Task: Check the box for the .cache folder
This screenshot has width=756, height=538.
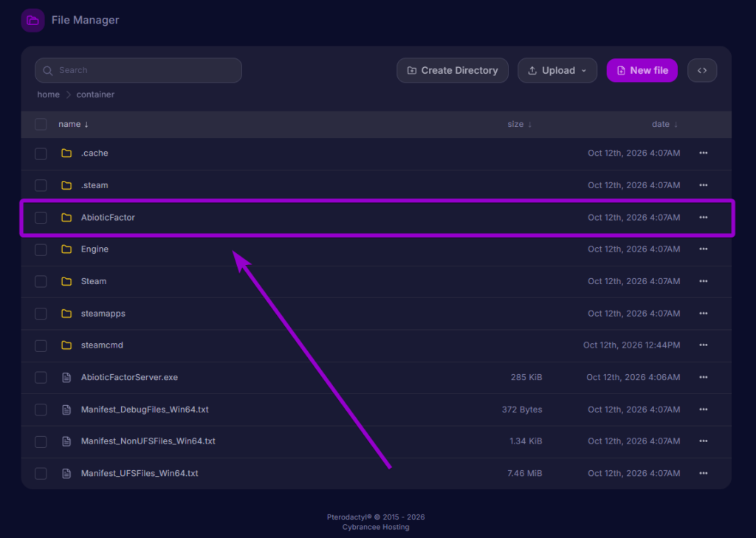Action: [41, 154]
